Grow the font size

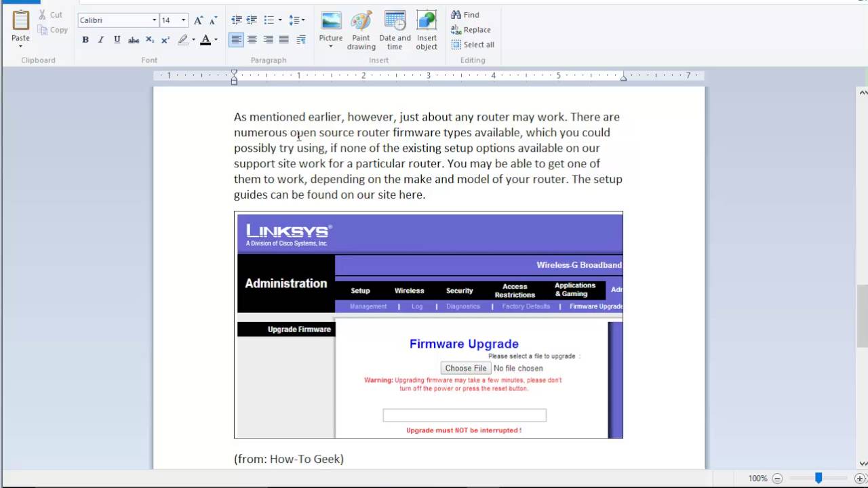coord(198,20)
